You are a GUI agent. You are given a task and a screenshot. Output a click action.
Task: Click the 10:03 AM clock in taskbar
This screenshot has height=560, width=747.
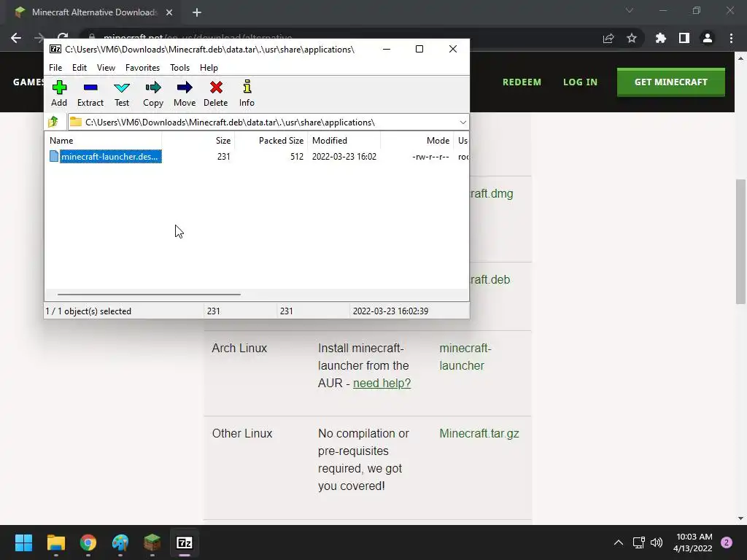pyautogui.click(x=694, y=537)
